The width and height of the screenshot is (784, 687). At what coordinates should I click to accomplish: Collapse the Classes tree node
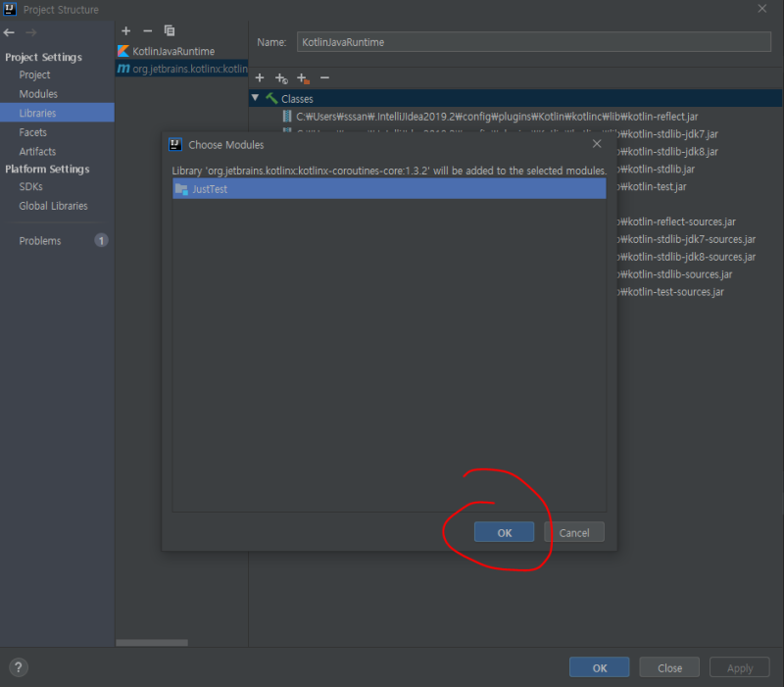(256, 98)
